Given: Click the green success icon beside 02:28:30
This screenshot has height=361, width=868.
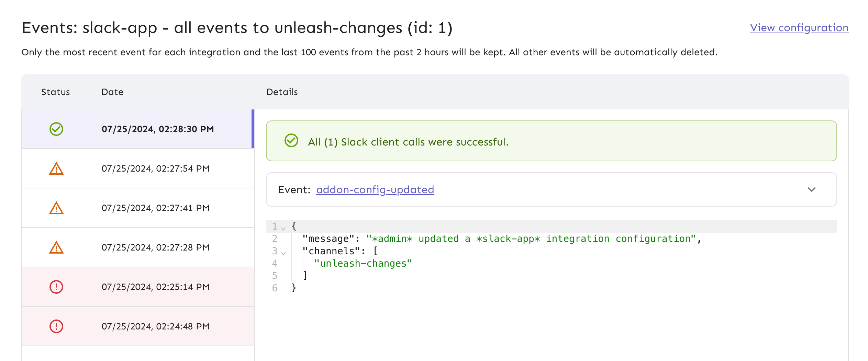Looking at the screenshot, I should coord(56,129).
